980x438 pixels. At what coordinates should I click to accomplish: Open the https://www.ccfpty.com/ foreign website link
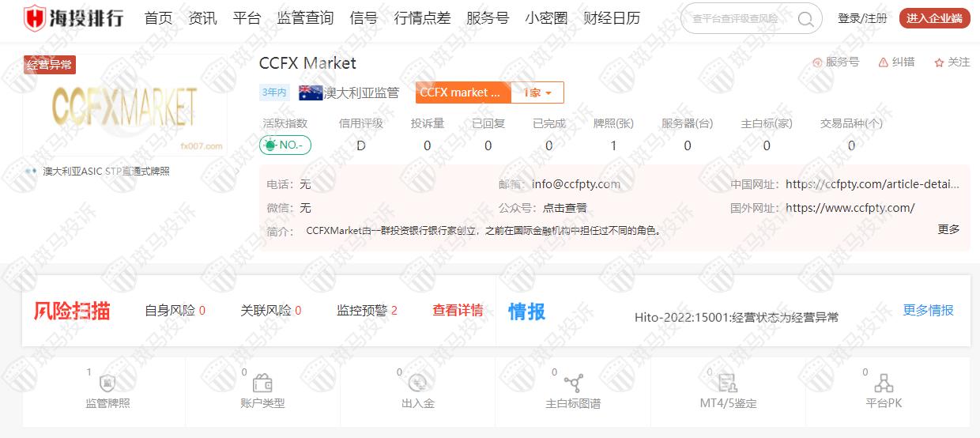(x=850, y=208)
